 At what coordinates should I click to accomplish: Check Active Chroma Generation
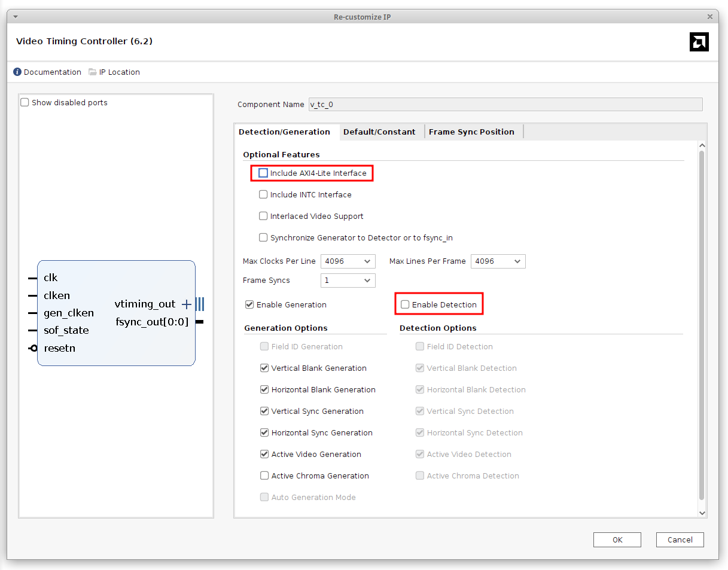tap(264, 475)
